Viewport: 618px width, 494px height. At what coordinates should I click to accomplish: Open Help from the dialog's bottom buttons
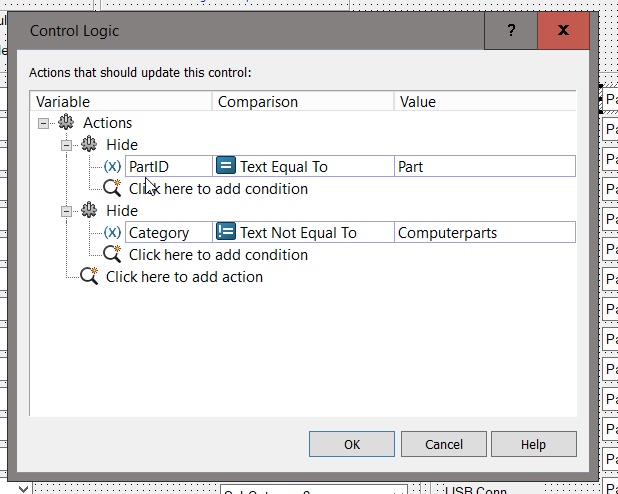click(534, 444)
